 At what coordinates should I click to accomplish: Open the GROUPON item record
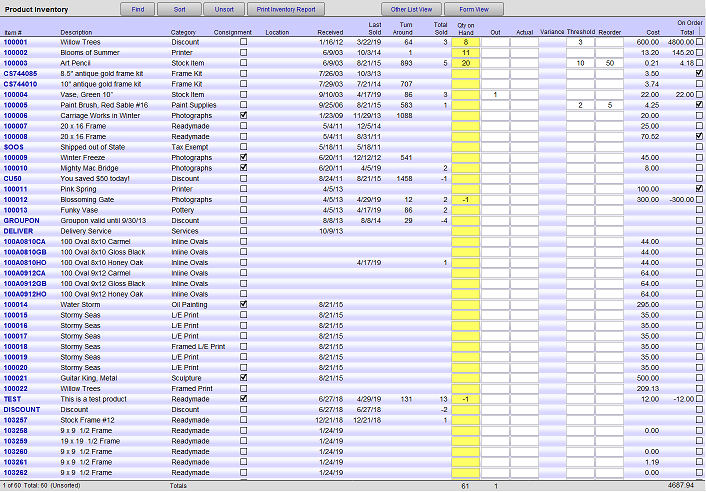[21, 220]
